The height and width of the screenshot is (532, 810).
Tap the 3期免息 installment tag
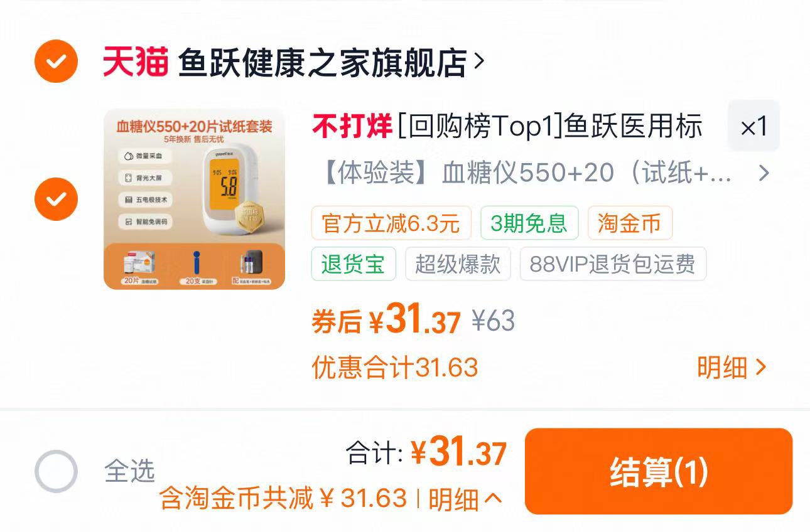[x=529, y=223]
